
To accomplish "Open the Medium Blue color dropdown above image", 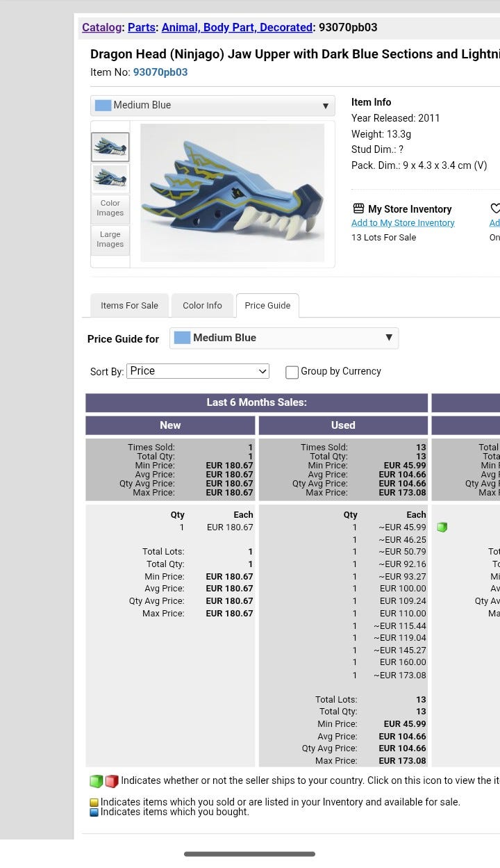I will tap(212, 106).
